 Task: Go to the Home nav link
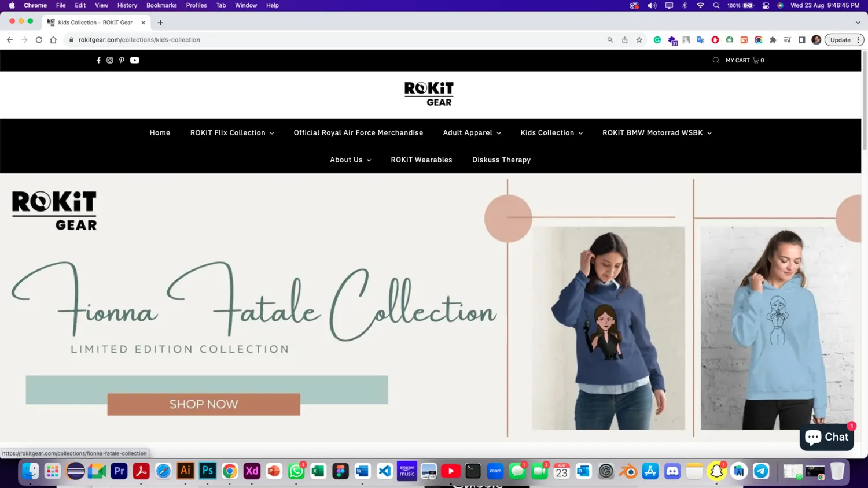click(x=160, y=133)
